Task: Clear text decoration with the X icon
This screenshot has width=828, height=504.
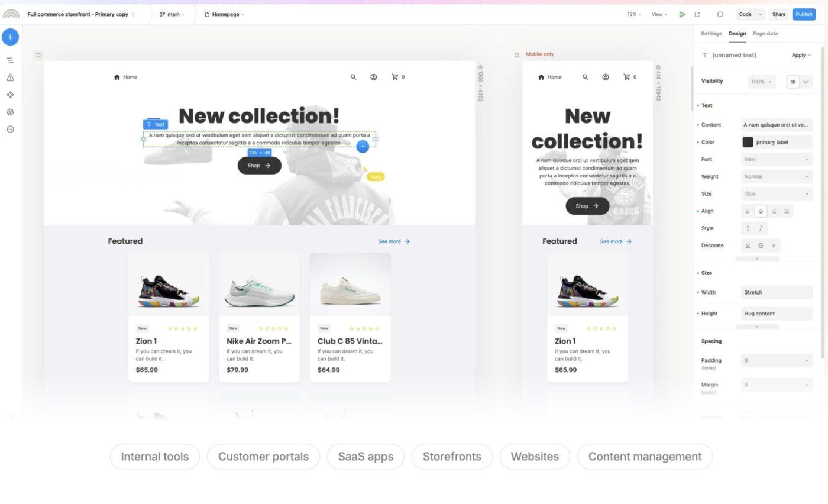Action: coord(774,245)
